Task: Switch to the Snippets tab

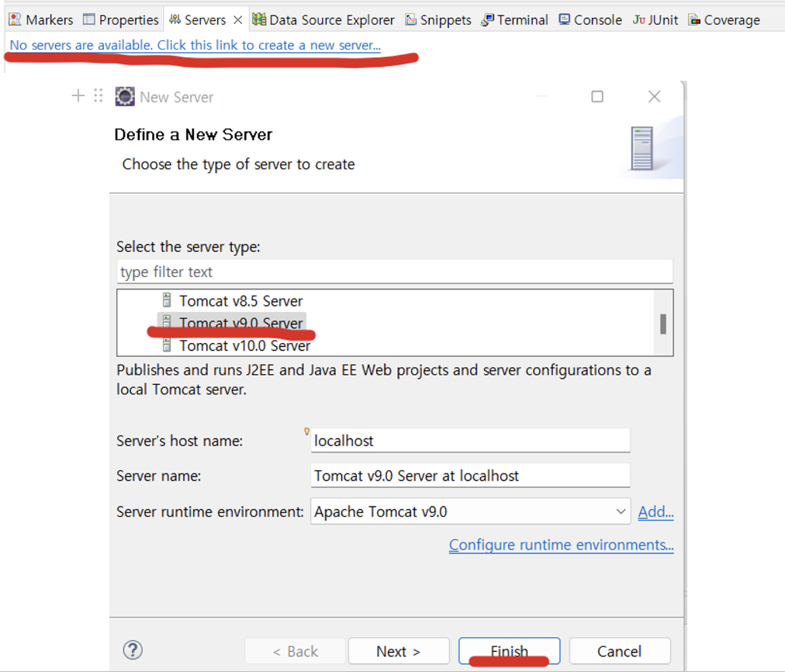Action: tap(438, 20)
